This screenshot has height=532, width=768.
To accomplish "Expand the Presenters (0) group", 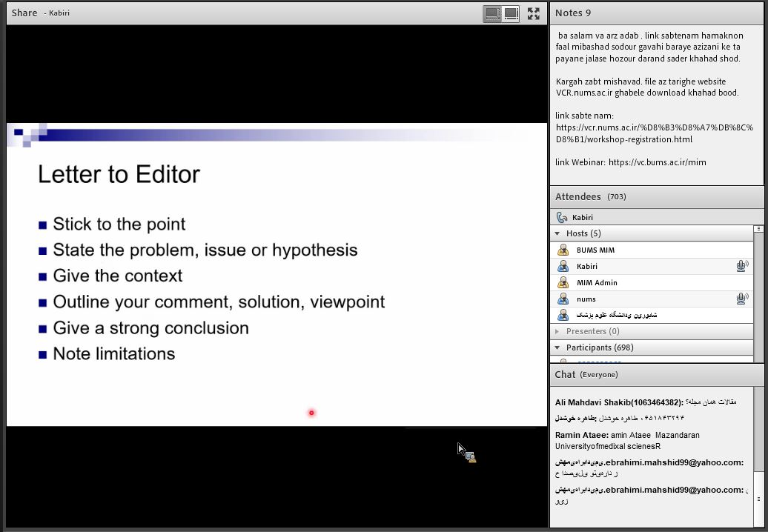I will pos(558,332).
